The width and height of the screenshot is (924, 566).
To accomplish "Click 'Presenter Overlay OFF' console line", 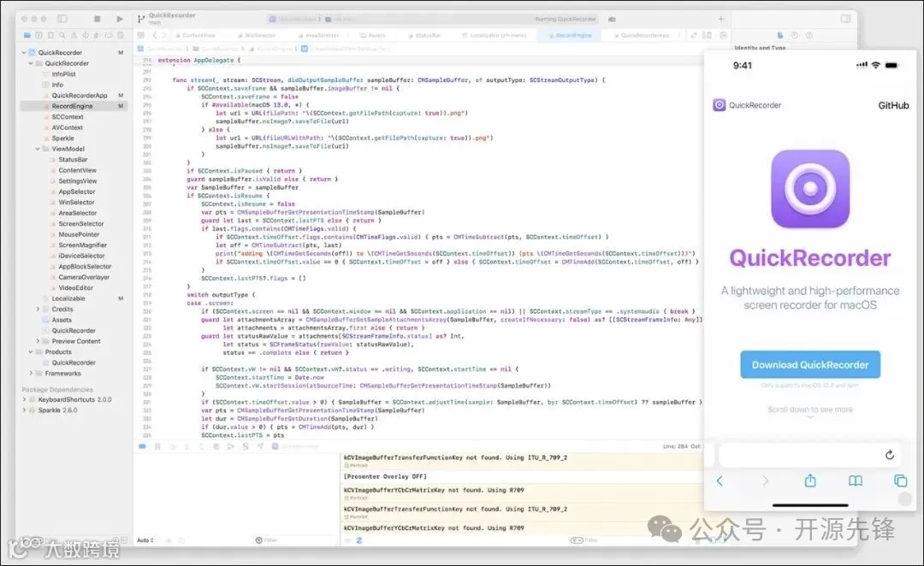I will 385,476.
